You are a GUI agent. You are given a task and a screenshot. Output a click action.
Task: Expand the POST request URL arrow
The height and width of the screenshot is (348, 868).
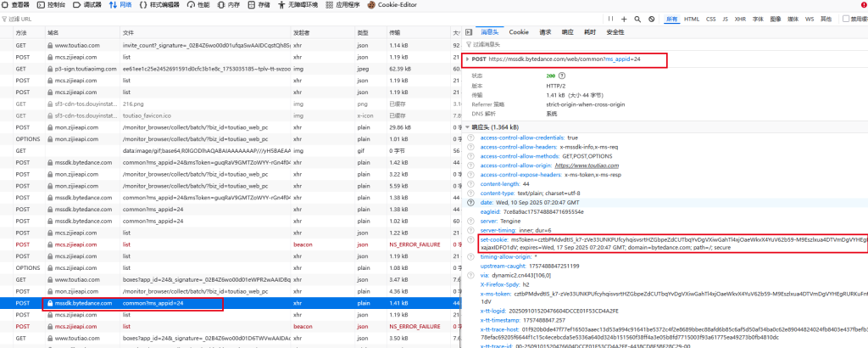(x=467, y=59)
